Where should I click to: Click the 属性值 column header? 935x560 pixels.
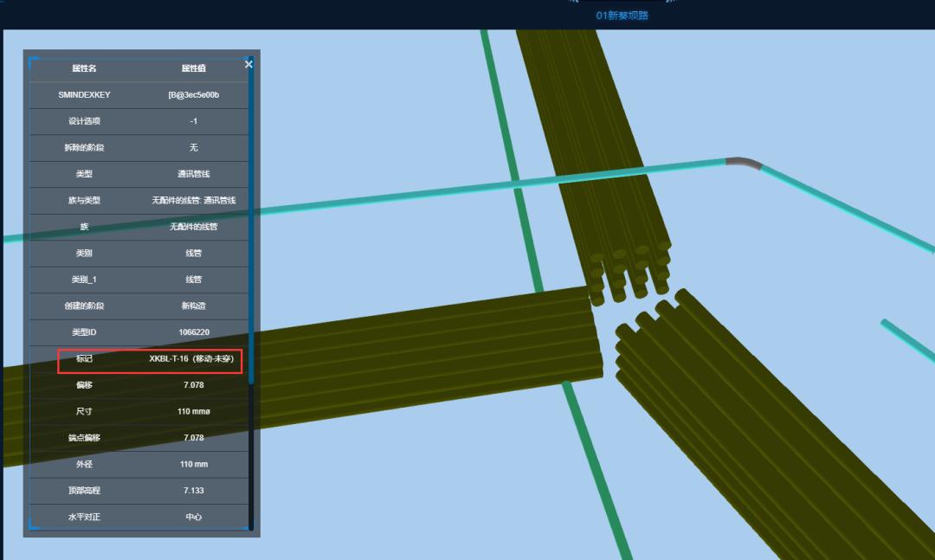[193, 68]
